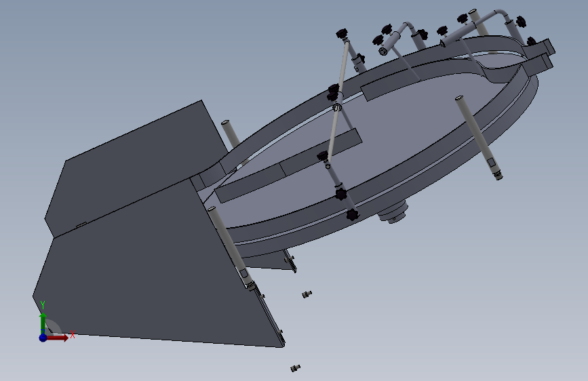Select the long diagonal guide rod across disc

tap(337, 100)
